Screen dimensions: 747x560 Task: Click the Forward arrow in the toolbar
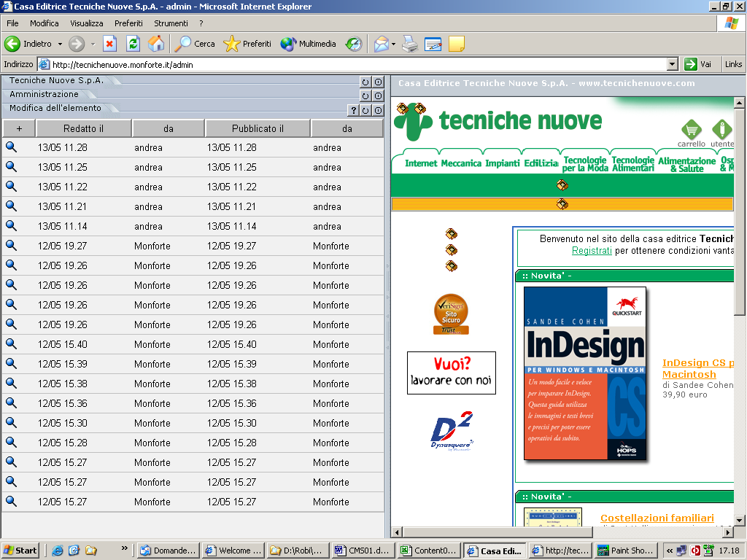(76, 44)
